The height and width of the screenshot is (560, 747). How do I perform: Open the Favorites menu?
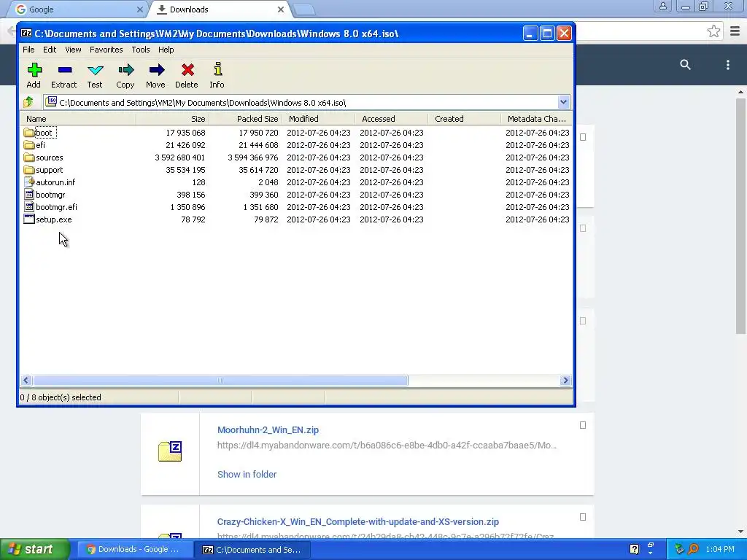pyautogui.click(x=107, y=50)
